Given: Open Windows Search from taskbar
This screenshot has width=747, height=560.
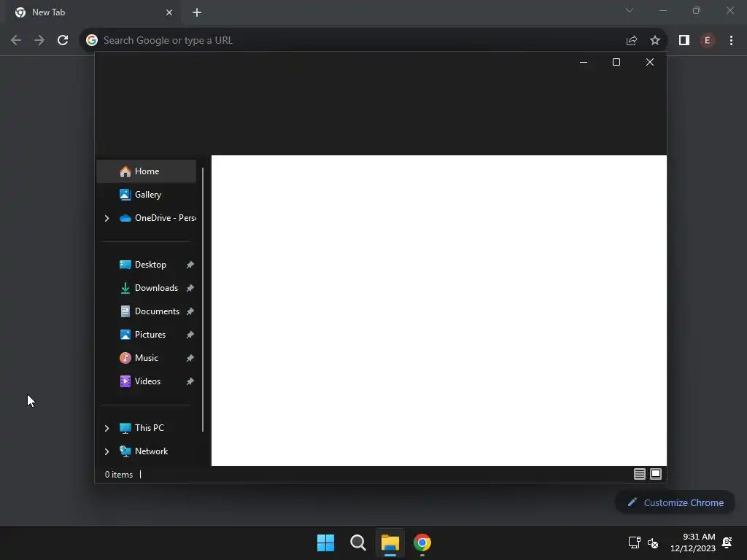Looking at the screenshot, I should (x=357, y=542).
